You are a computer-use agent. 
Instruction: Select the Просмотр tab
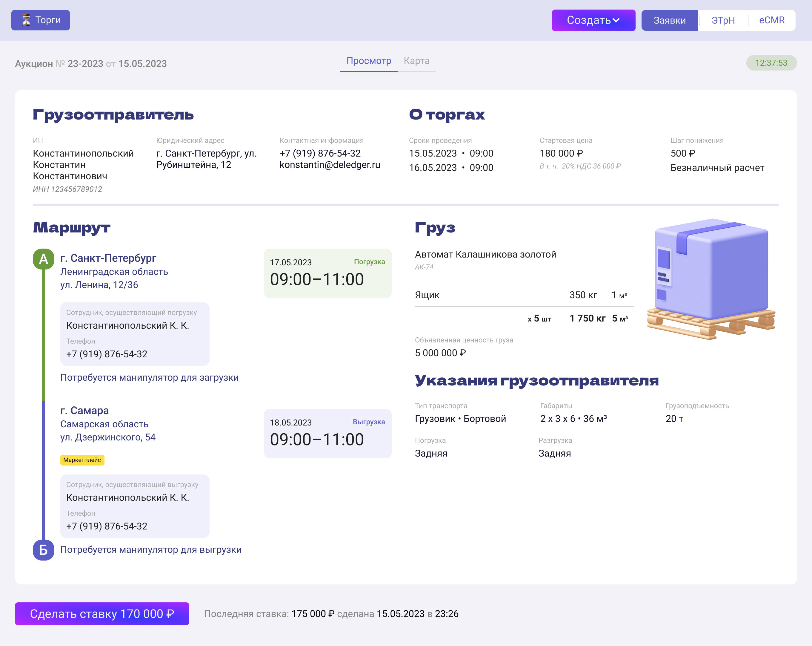369,61
